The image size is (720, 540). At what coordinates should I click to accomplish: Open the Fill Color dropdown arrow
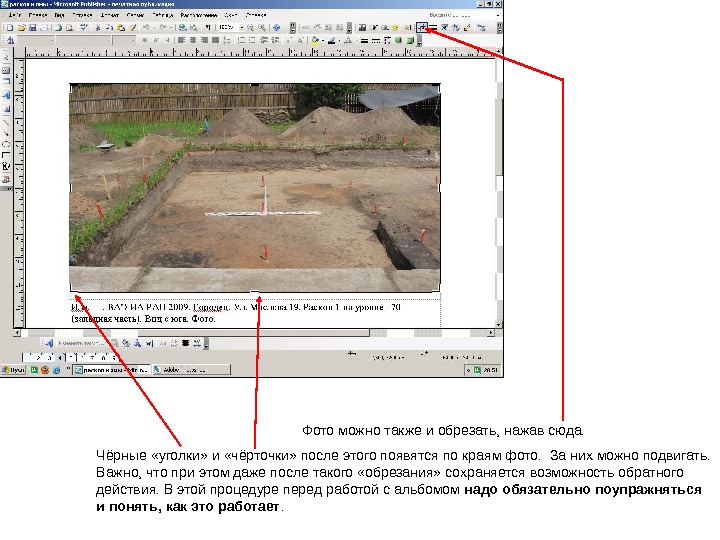coord(323,40)
